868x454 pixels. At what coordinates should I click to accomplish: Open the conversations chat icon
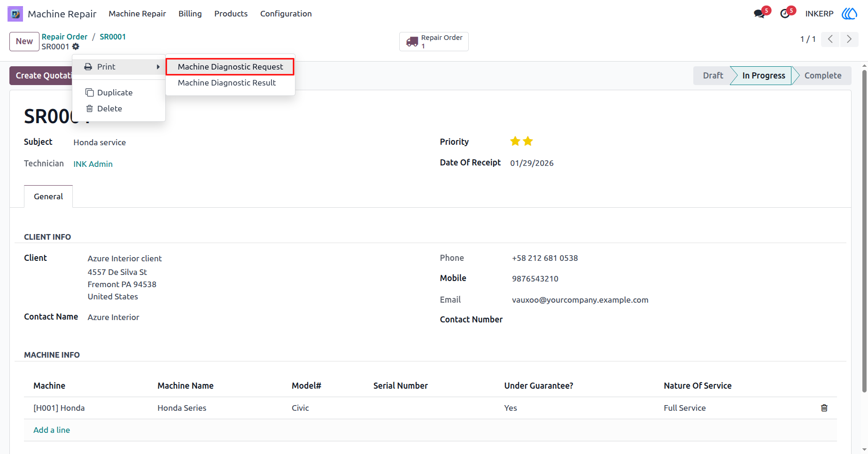click(759, 14)
